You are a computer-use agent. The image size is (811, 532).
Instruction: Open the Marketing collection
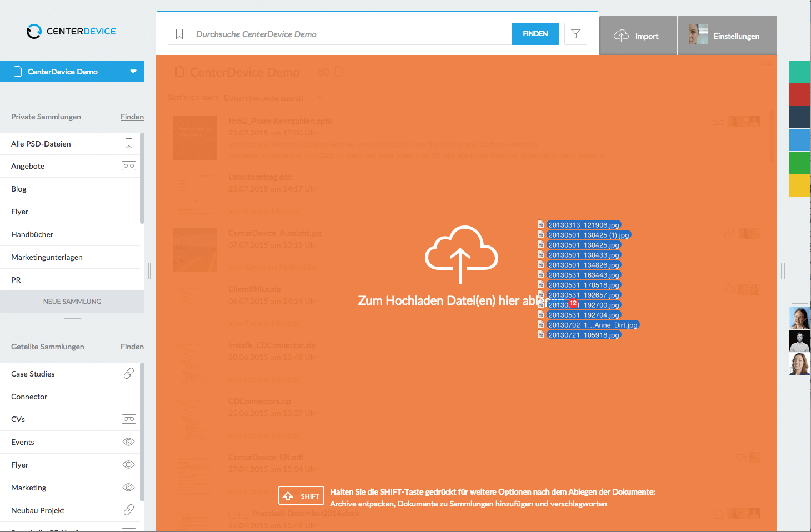(x=70, y=488)
